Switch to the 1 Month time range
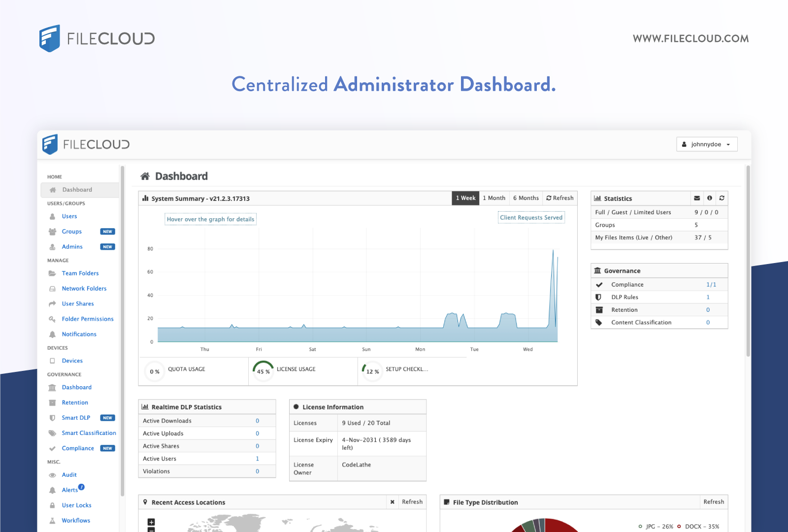This screenshot has height=532, width=788. tap(494, 198)
